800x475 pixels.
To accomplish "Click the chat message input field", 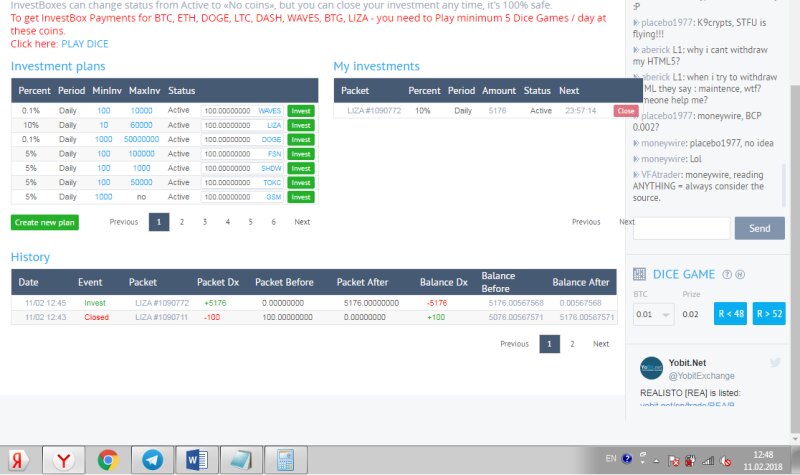I will [681, 228].
